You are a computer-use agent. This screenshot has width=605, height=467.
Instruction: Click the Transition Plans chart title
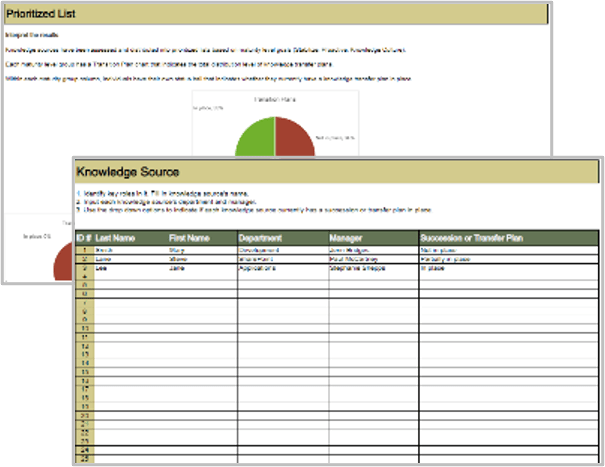tap(274, 99)
